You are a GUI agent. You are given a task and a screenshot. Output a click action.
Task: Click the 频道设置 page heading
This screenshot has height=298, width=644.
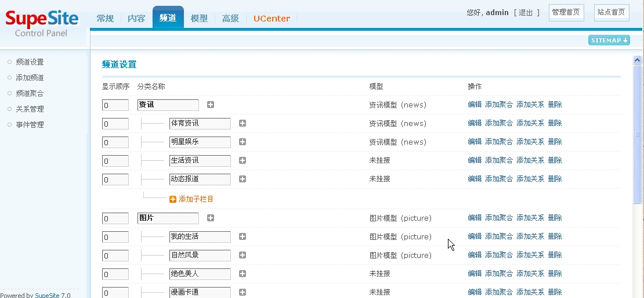(119, 64)
